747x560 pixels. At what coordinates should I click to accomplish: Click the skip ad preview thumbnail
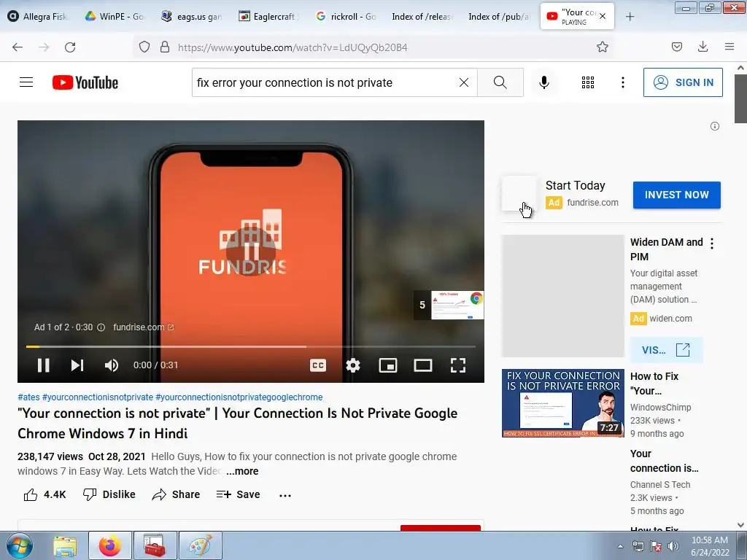tap(449, 306)
